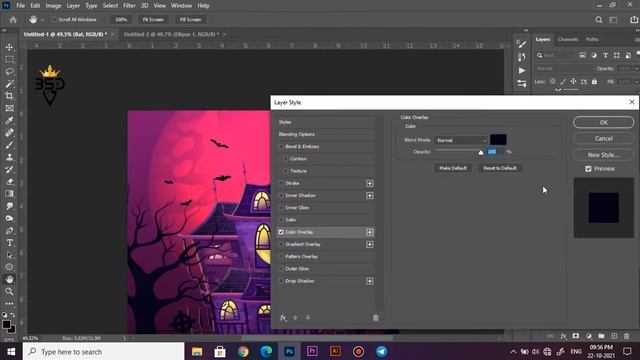
Task: Open the layer Opacity dropdown arrow
Action: 637,69
